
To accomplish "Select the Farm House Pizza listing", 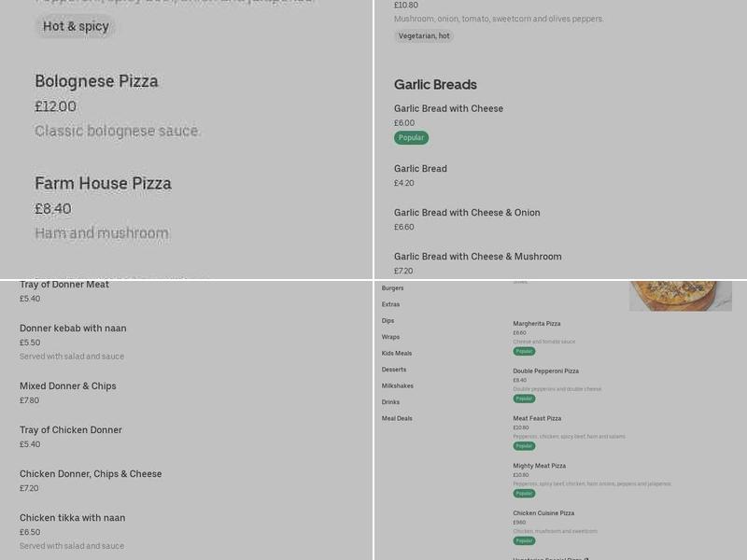I will point(103,184).
